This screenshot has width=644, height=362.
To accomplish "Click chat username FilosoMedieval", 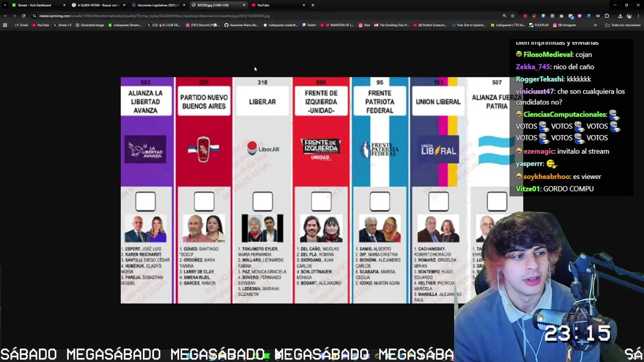I will (x=548, y=54).
